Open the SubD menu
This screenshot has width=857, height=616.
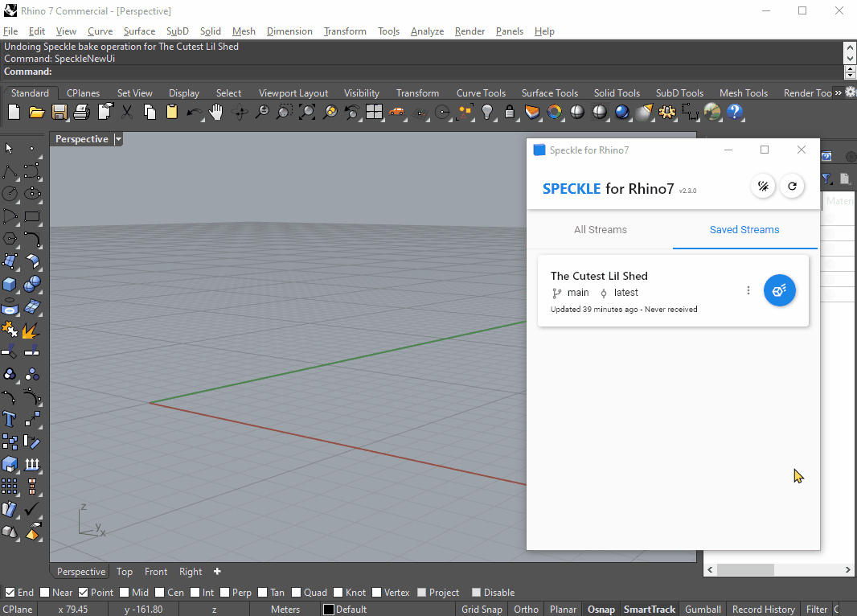click(x=178, y=31)
